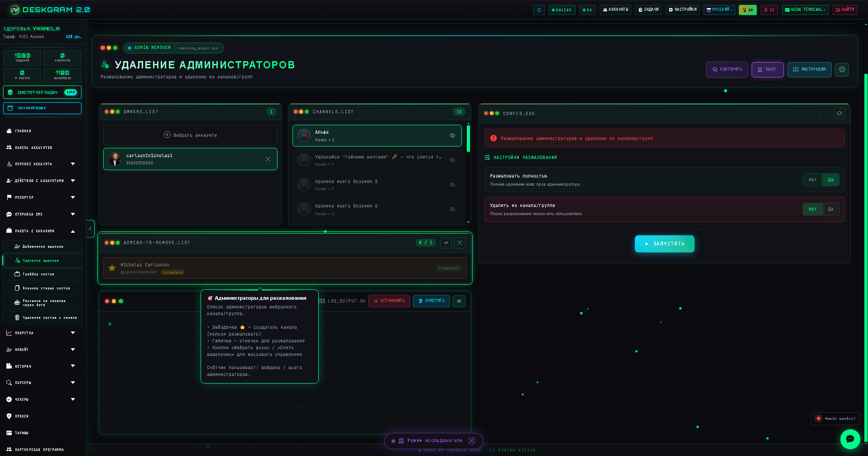Viewport: 868px width, 456px height.
Task: Open the Инструкция guide
Action: point(809,70)
